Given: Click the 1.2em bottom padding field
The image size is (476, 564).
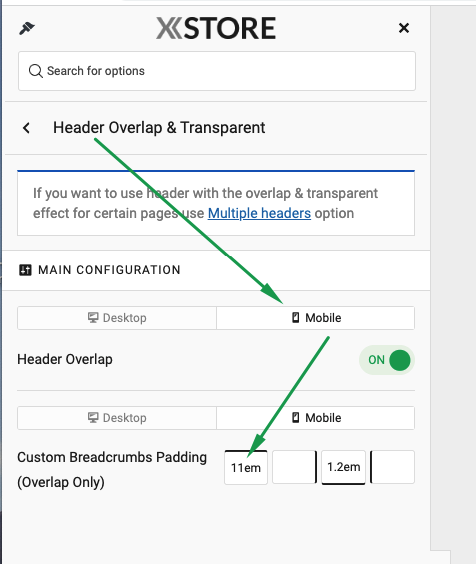Looking at the screenshot, I should coord(343,467).
